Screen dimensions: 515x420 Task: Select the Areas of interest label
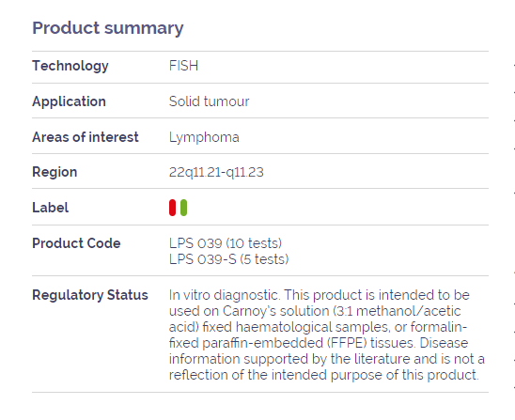(86, 137)
